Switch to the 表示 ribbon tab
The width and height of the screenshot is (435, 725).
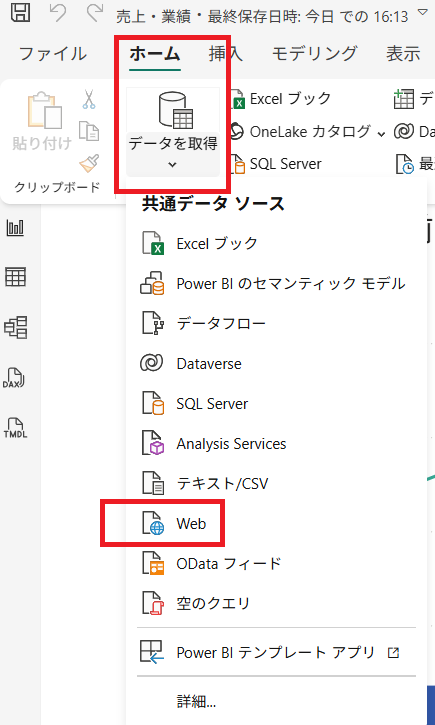403,54
